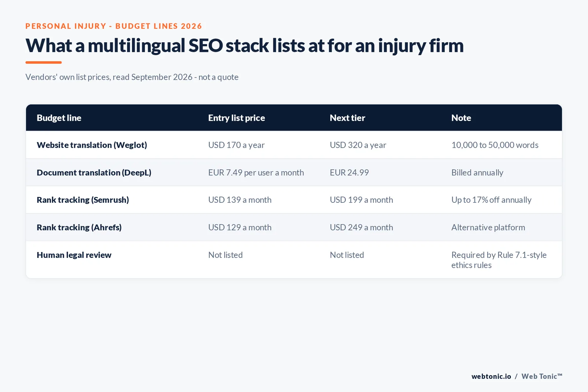Click the 'USD 320 a year' cell
Viewport: 588px width, 392px height.
[358, 145]
